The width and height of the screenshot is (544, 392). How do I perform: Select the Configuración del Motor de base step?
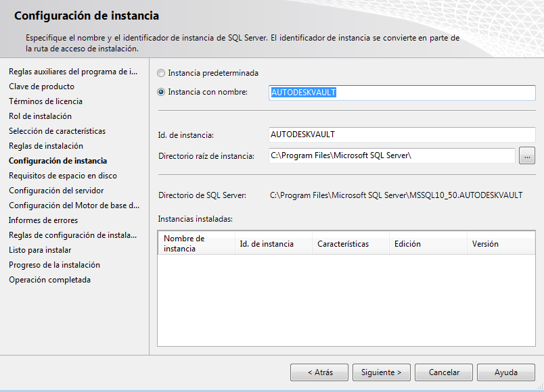74,206
